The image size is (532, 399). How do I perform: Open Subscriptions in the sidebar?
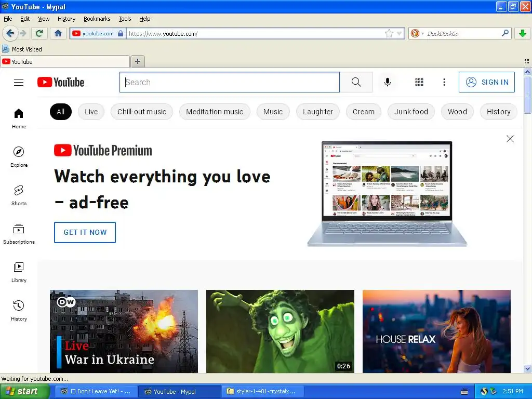pyautogui.click(x=19, y=234)
